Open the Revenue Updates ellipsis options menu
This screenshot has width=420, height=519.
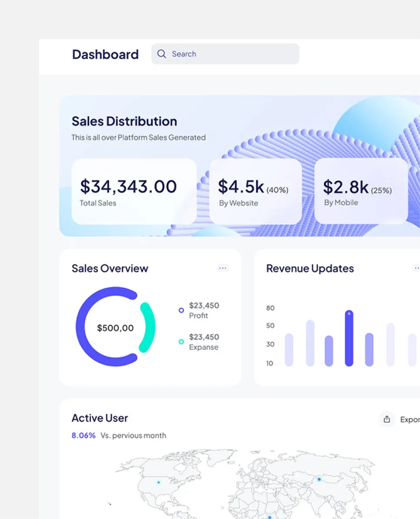(417, 268)
